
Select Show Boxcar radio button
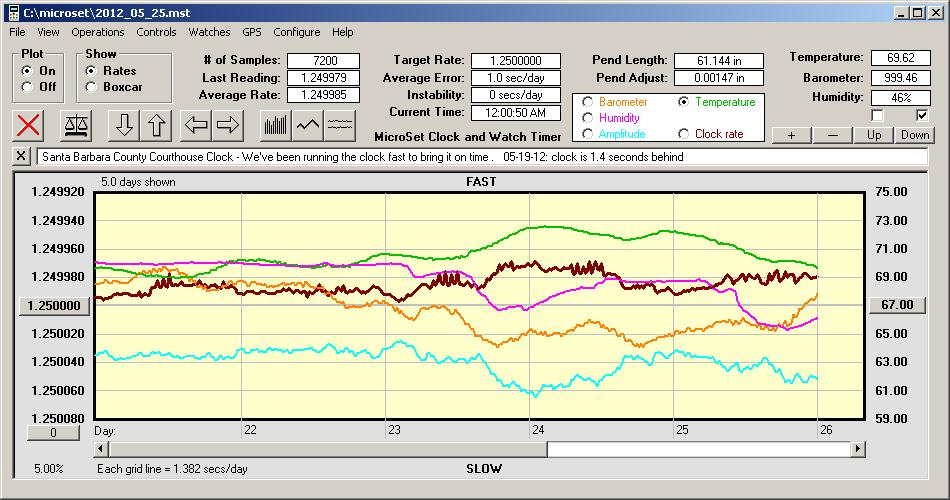pyautogui.click(x=91, y=87)
